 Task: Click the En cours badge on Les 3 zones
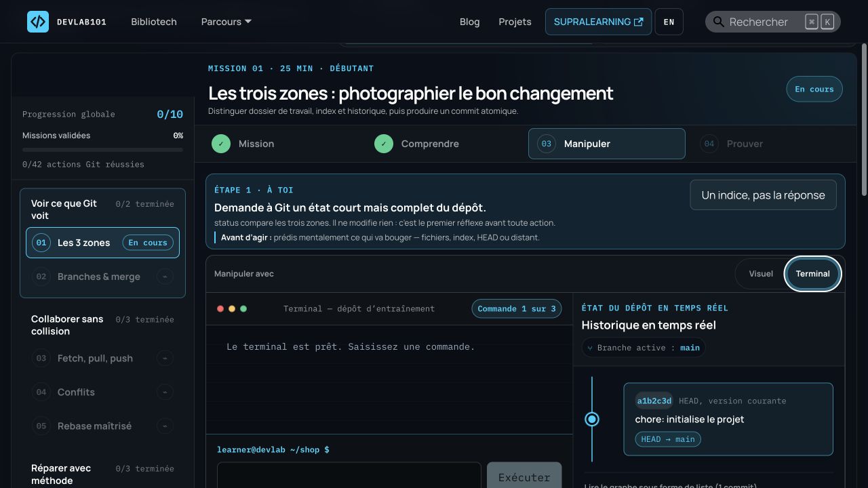point(148,243)
